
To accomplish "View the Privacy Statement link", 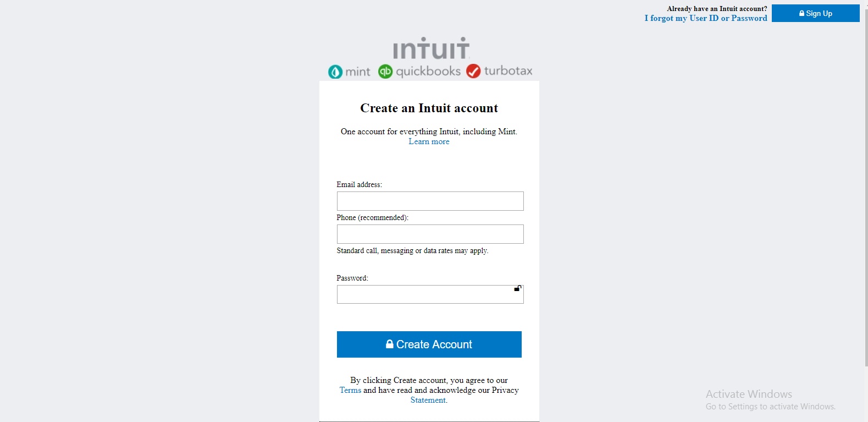I will [428, 400].
